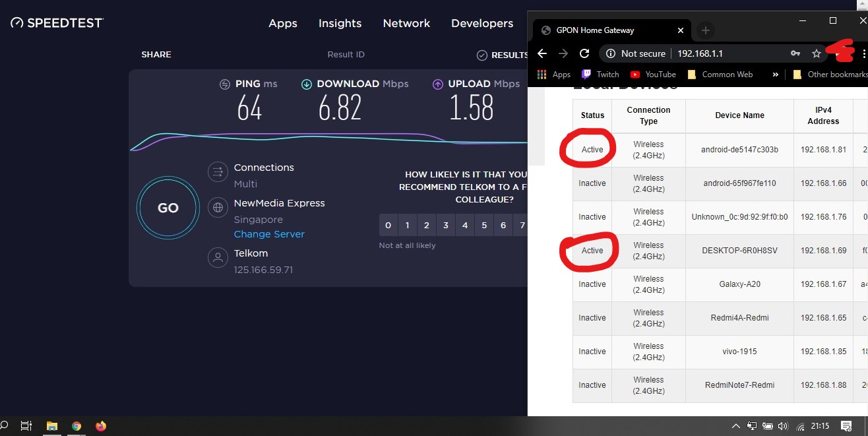The width and height of the screenshot is (868, 436).
Task: Open Firefox from taskbar
Action: tap(101, 426)
